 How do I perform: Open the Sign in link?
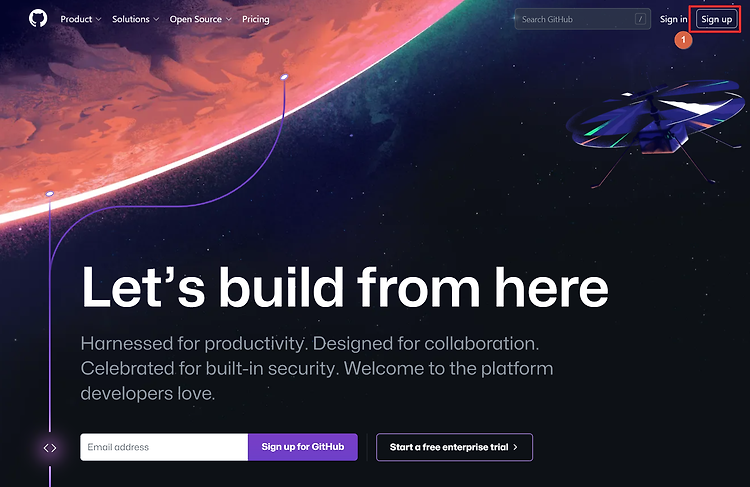(673, 19)
